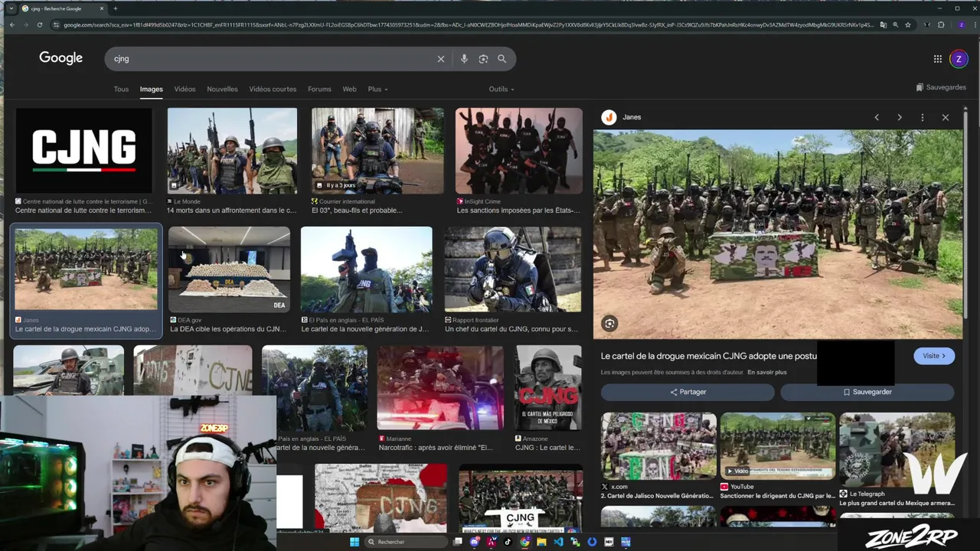Switch to the Nouvelles tab

[x=222, y=89]
